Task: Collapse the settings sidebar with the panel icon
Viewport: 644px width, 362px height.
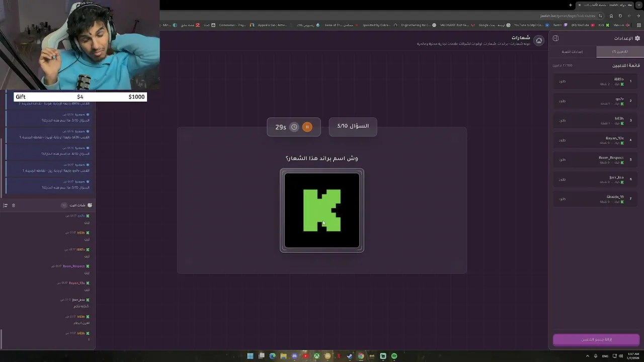Action: (555, 38)
